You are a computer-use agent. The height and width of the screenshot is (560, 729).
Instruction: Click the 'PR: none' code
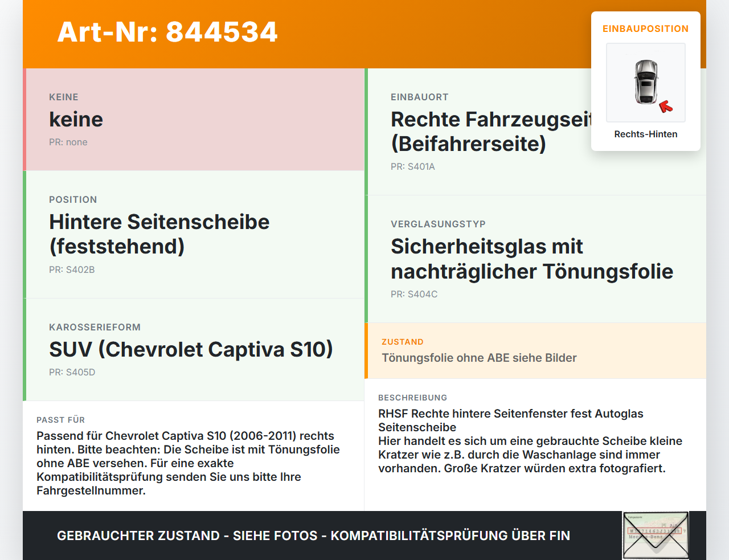(x=68, y=142)
